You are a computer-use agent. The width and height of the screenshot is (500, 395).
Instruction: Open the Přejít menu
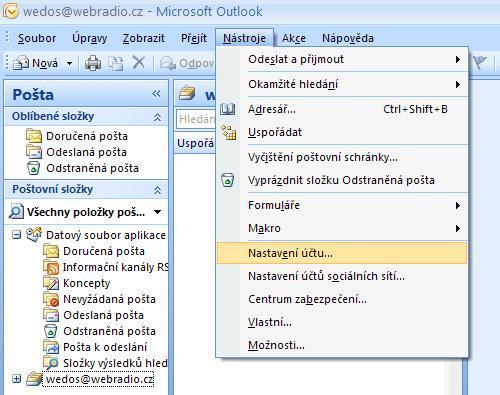click(194, 38)
